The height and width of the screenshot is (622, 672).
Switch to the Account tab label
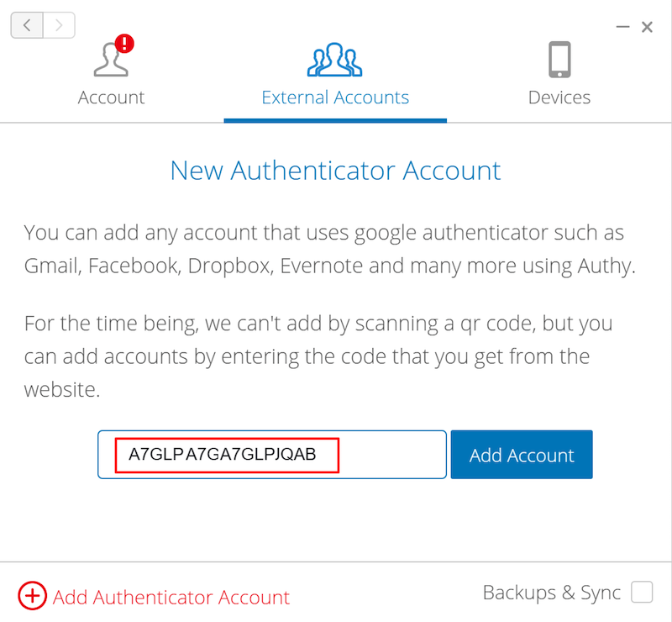[x=111, y=98]
